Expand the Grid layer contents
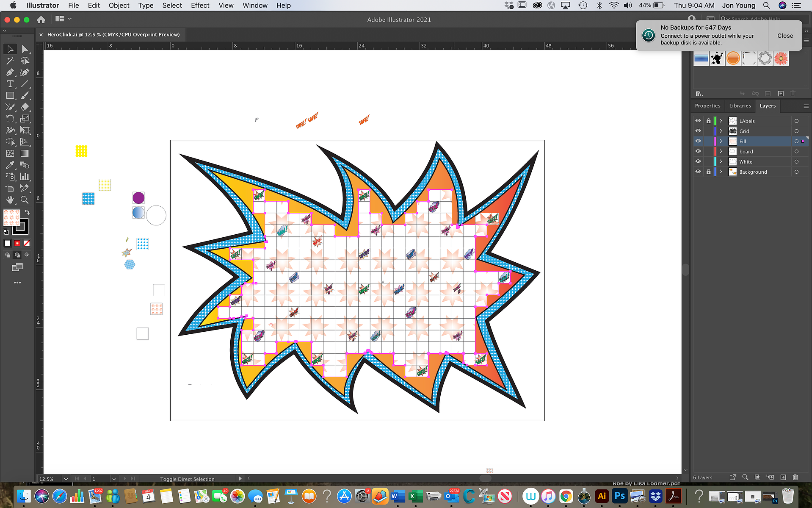Screen dimensions: 812x508 click(x=721, y=131)
